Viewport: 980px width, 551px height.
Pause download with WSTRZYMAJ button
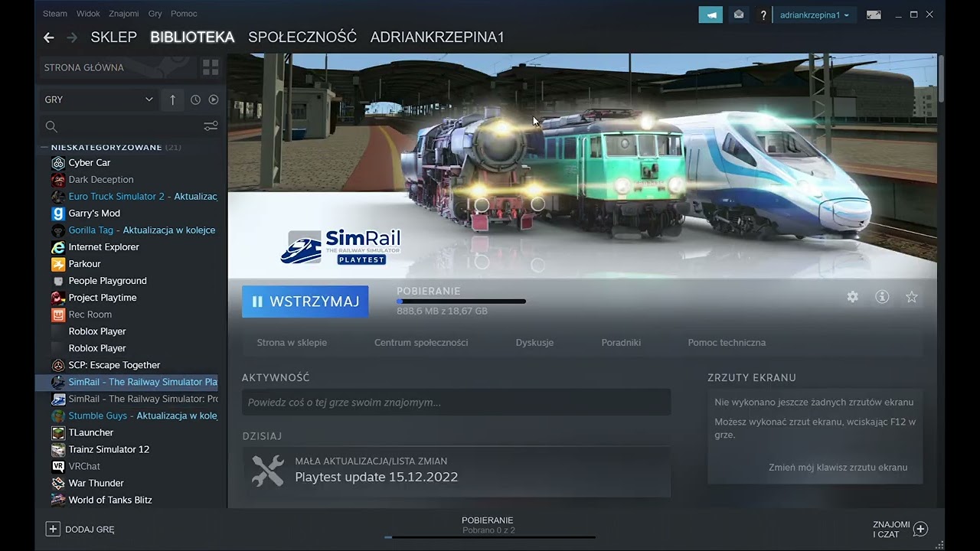[x=305, y=302]
